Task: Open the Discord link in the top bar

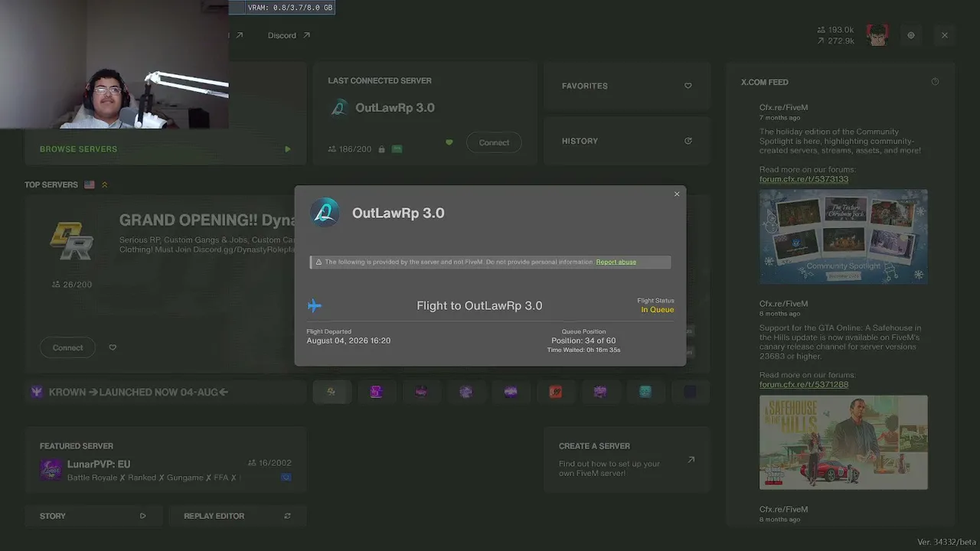Action: (289, 35)
